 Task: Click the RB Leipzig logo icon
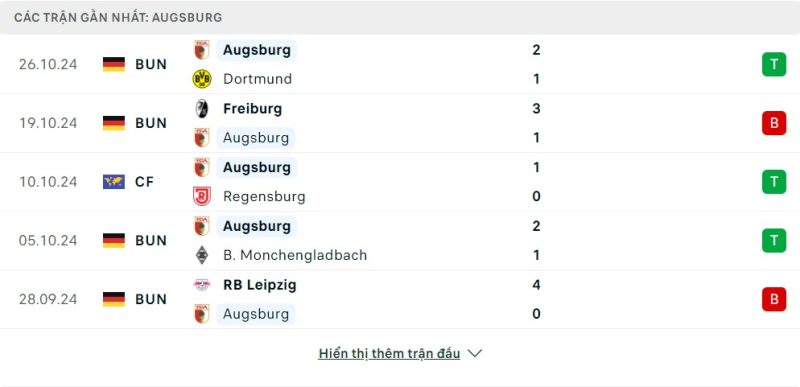click(x=202, y=285)
